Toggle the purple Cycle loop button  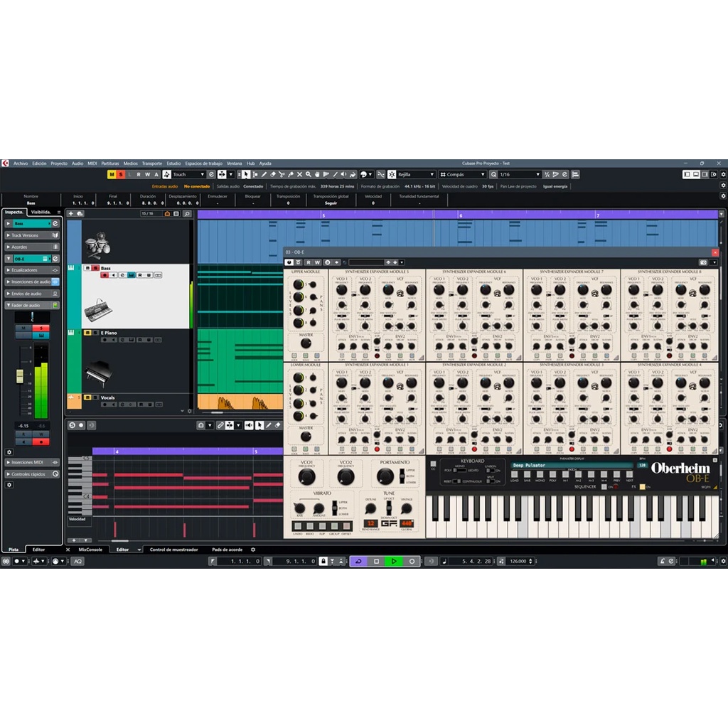(x=359, y=562)
